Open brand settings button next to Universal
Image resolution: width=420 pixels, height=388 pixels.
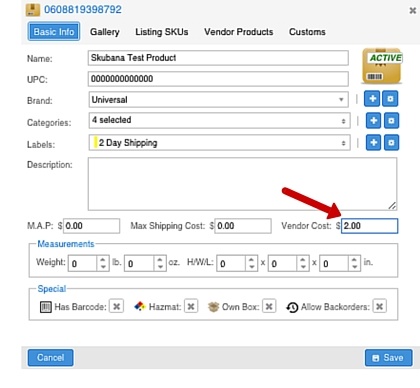[390, 99]
